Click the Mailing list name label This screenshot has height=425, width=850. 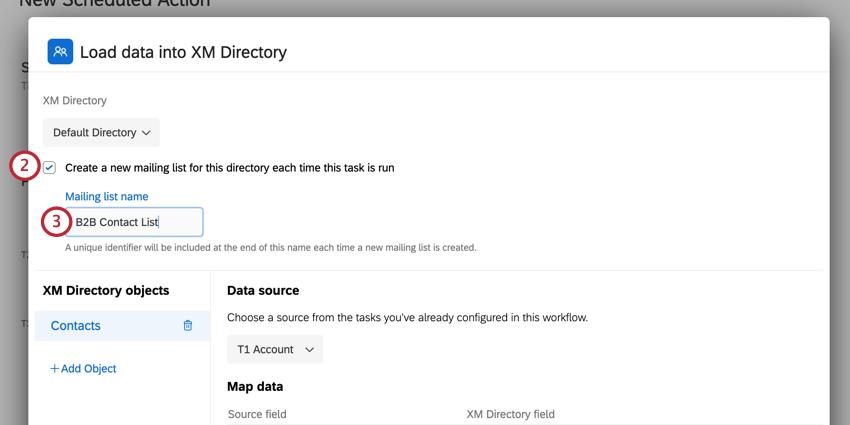pos(107,196)
